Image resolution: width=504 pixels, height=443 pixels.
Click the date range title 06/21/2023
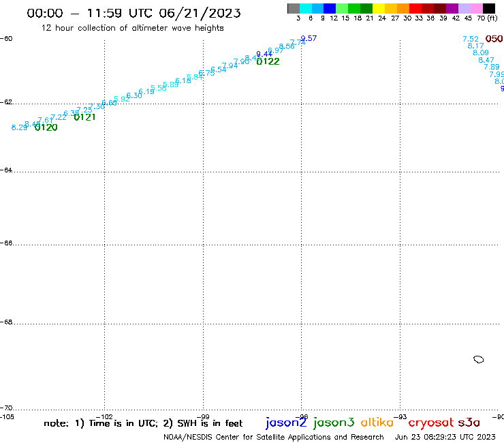[x=200, y=13]
